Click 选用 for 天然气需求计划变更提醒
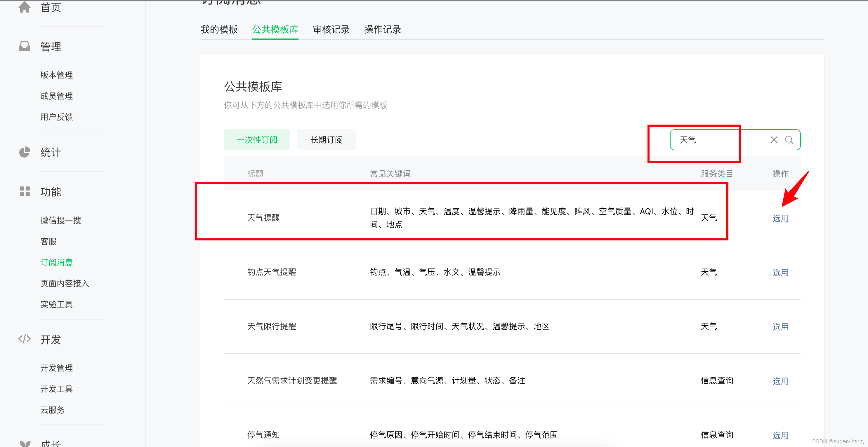 [x=780, y=381]
